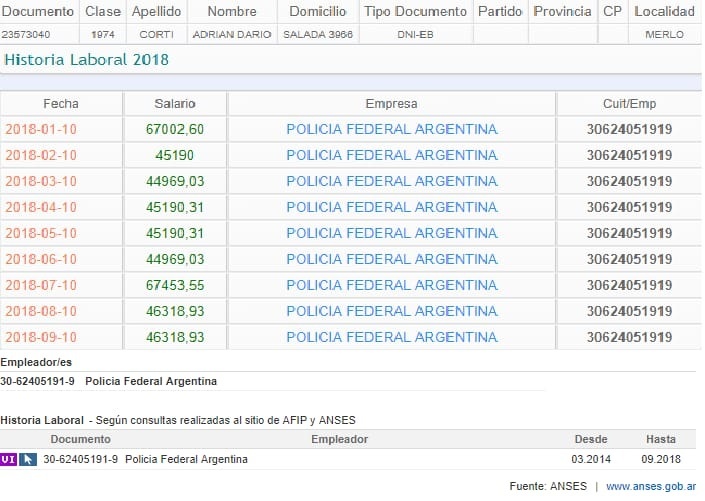705x501 pixels.
Task: Open Policia Federal Argentina link for 2018-08-10
Action: 392,311
